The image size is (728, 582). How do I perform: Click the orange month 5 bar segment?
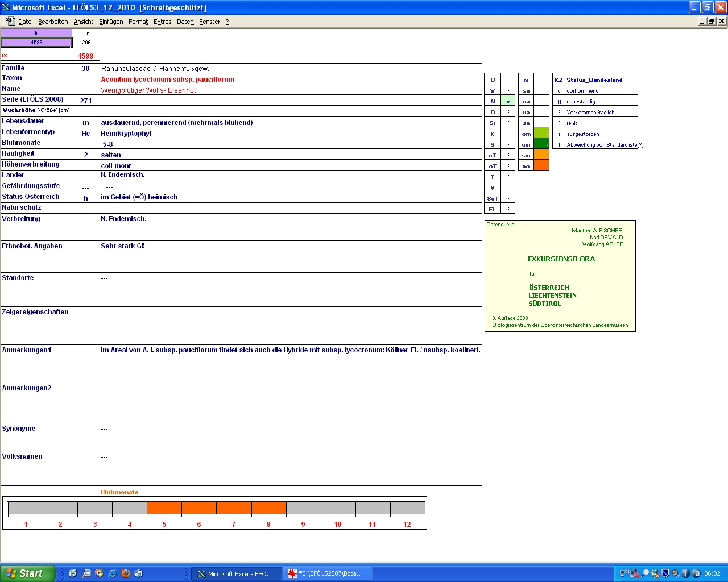coord(164,508)
